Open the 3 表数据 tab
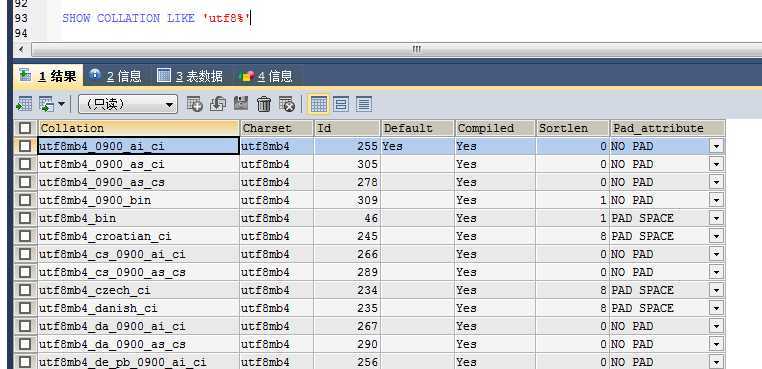762x369 pixels. pyautogui.click(x=190, y=76)
